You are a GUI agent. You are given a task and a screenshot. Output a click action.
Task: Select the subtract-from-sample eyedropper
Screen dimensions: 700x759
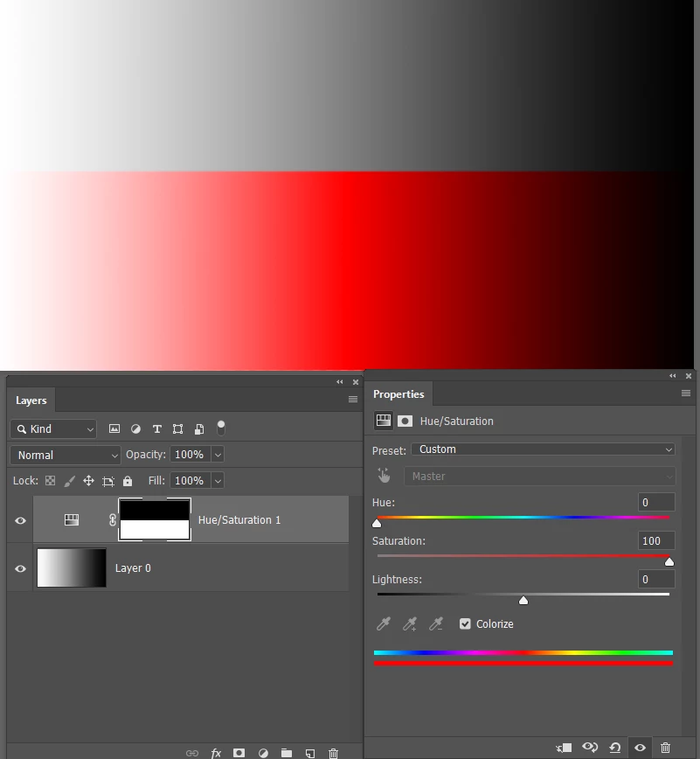(436, 624)
